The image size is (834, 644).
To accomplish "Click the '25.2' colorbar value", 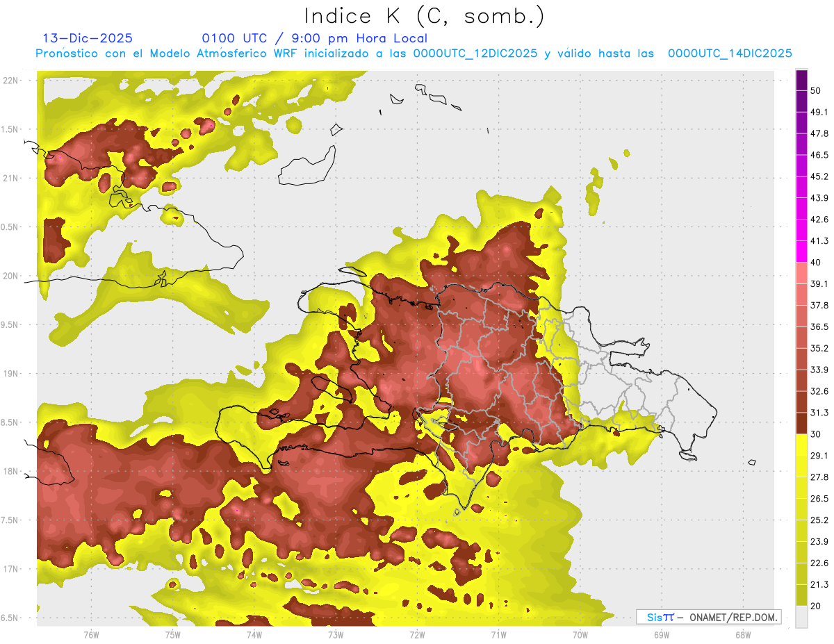I will tap(819, 520).
